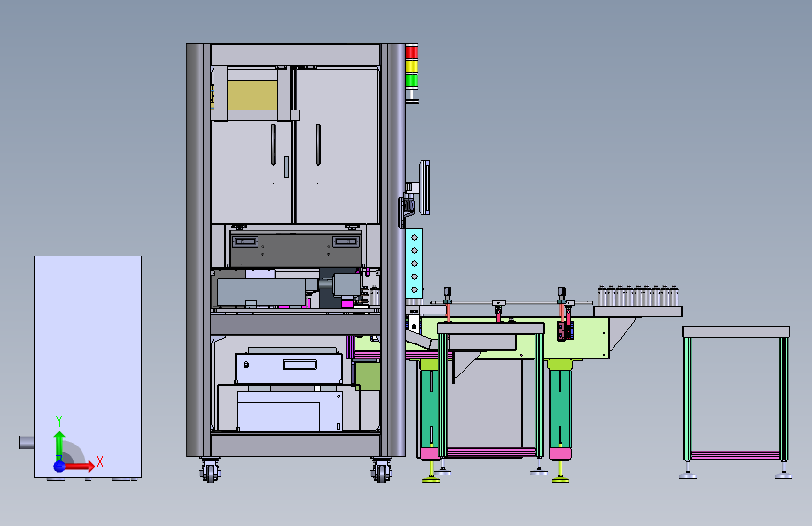This screenshot has height=526, width=812.
Task: Select the right teal conveyor support leg
Action: point(560,406)
